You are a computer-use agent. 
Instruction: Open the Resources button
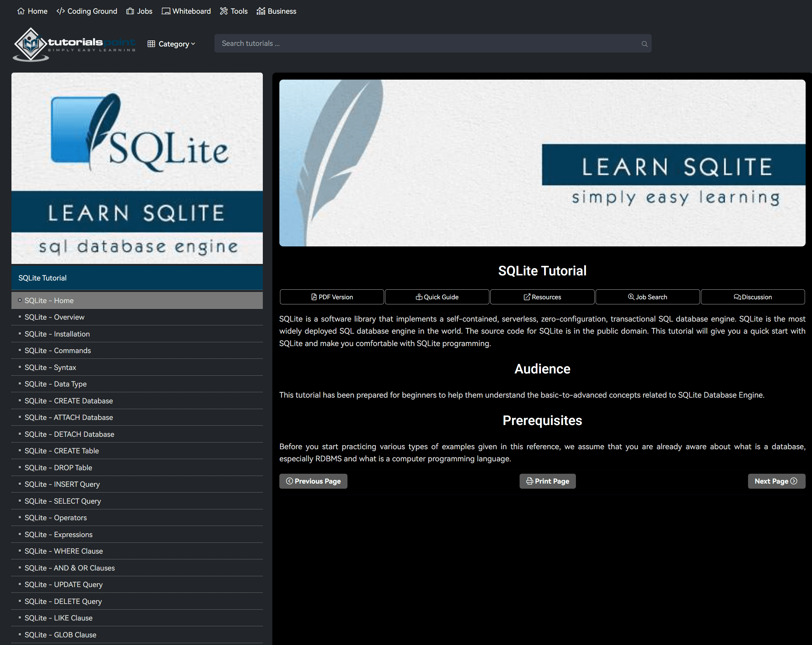pos(542,297)
